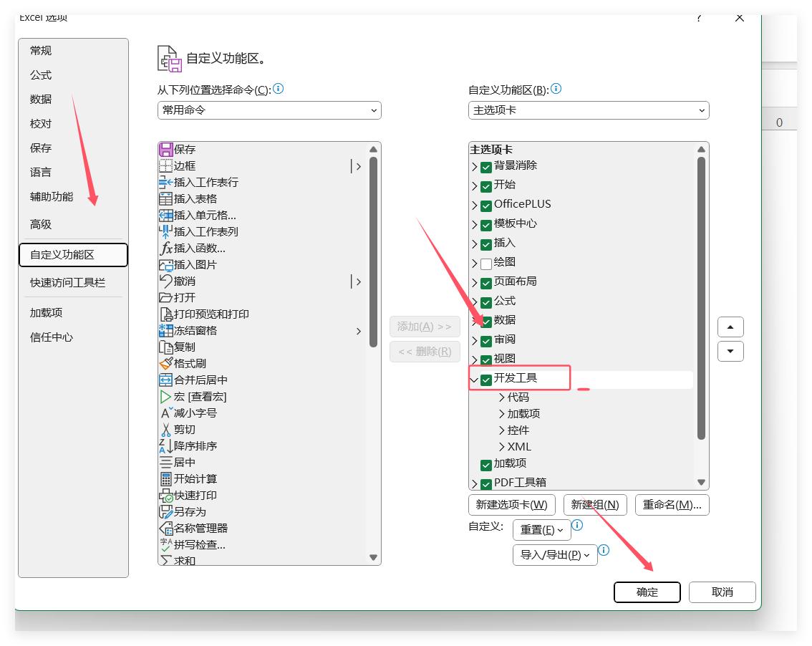Select the 插入表格 command icon

click(x=165, y=199)
